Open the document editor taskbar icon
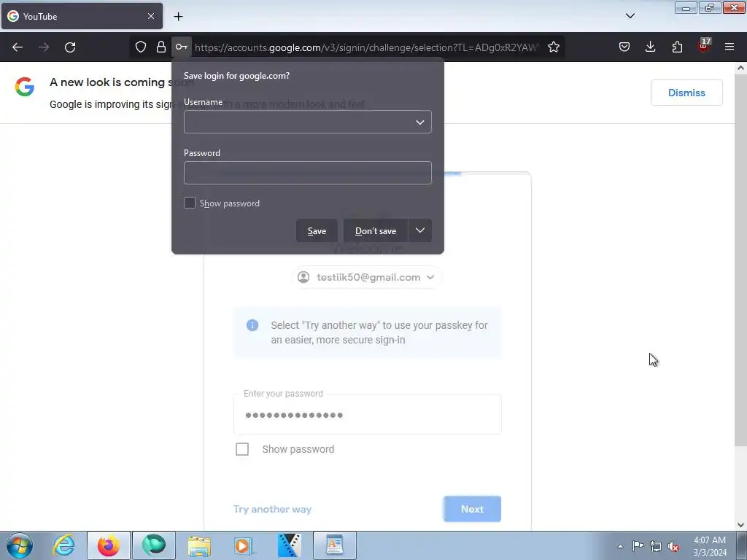Screen dimensions: 747x560 [334, 545]
